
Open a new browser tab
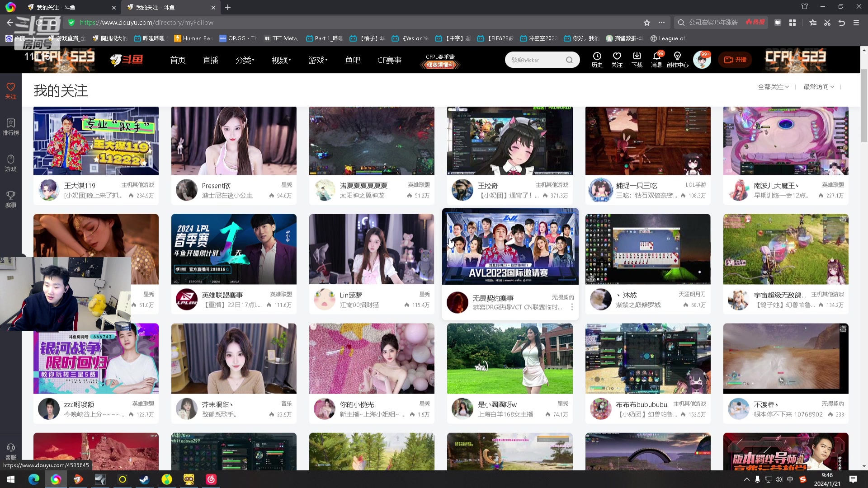pyautogui.click(x=228, y=7)
